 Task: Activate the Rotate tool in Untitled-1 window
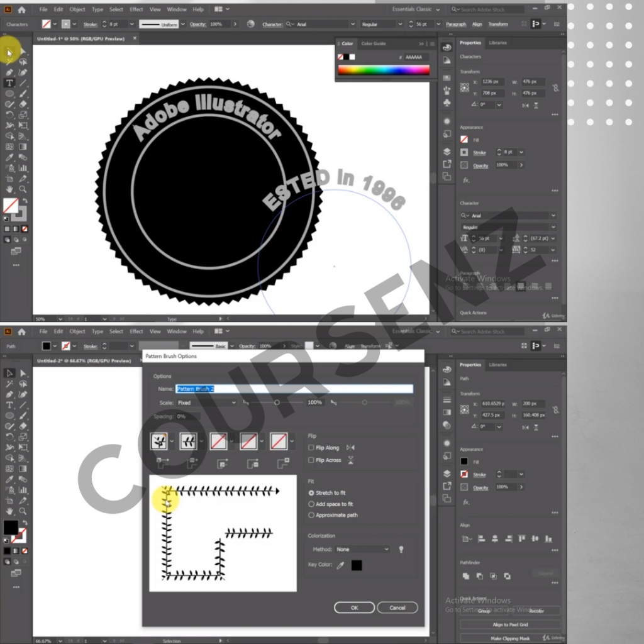[9, 115]
